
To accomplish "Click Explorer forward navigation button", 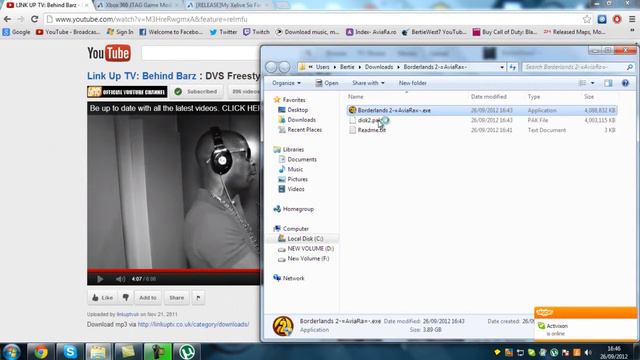I will pos(284,67).
